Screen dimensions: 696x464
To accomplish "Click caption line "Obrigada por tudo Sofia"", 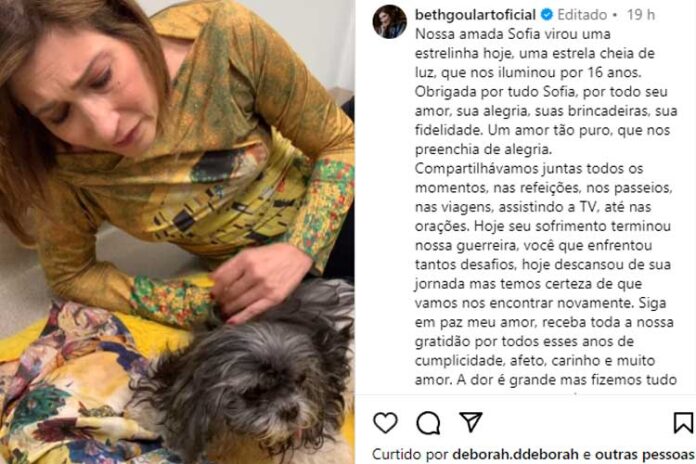I will coord(541,92).
